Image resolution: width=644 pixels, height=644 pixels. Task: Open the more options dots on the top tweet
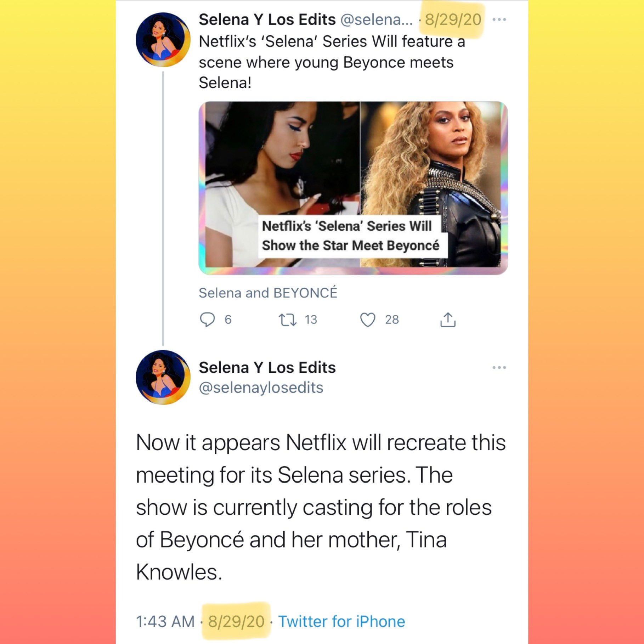click(499, 19)
